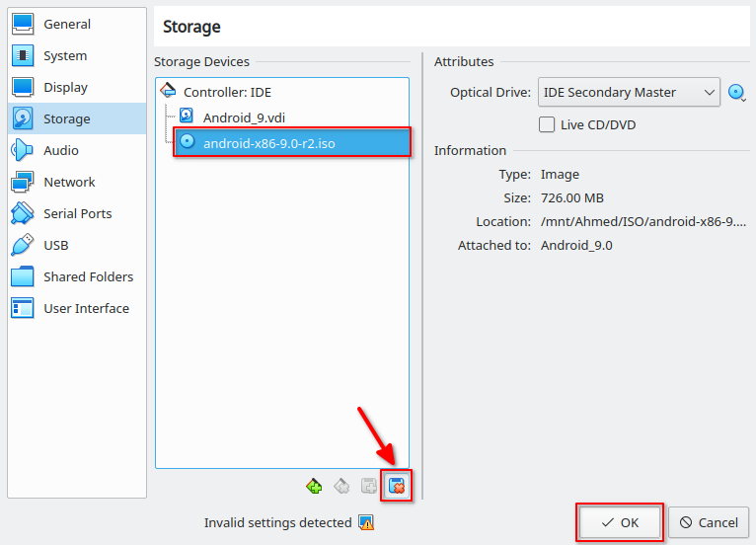Open the General settings page
Screen dimensions: 756x545
click(77, 24)
